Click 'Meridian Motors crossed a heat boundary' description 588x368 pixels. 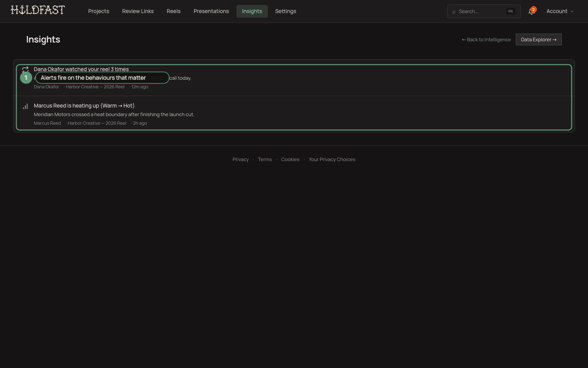[114, 114]
